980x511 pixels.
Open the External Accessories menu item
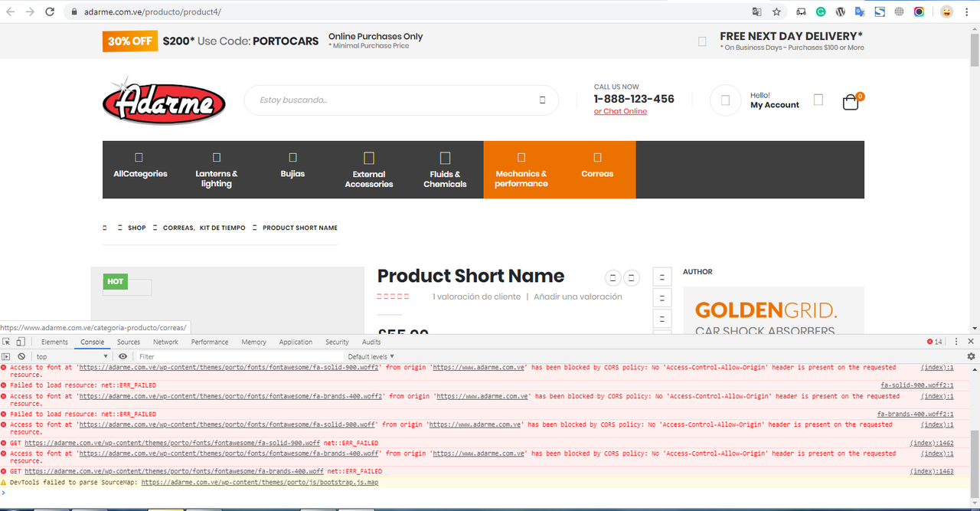click(369, 169)
